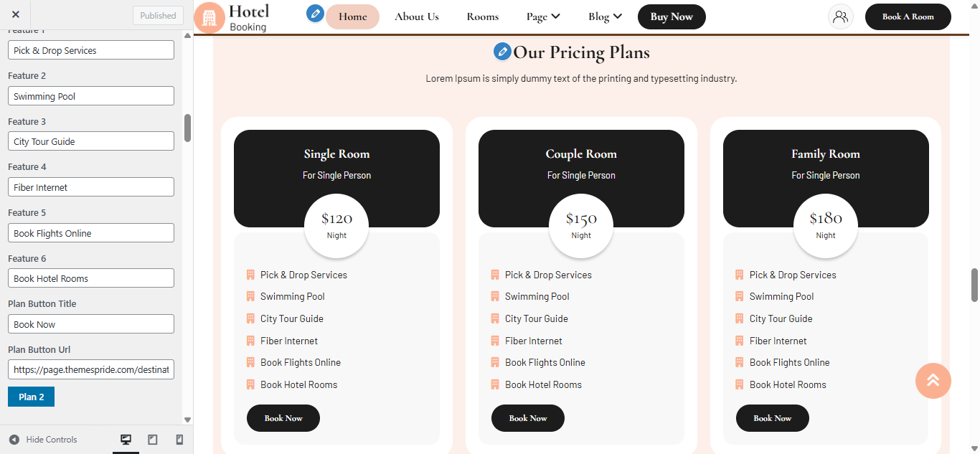This screenshot has width=980, height=454.
Task: Click building icon next to Single Room Swimming Pool
Action: tap(250, 296)
